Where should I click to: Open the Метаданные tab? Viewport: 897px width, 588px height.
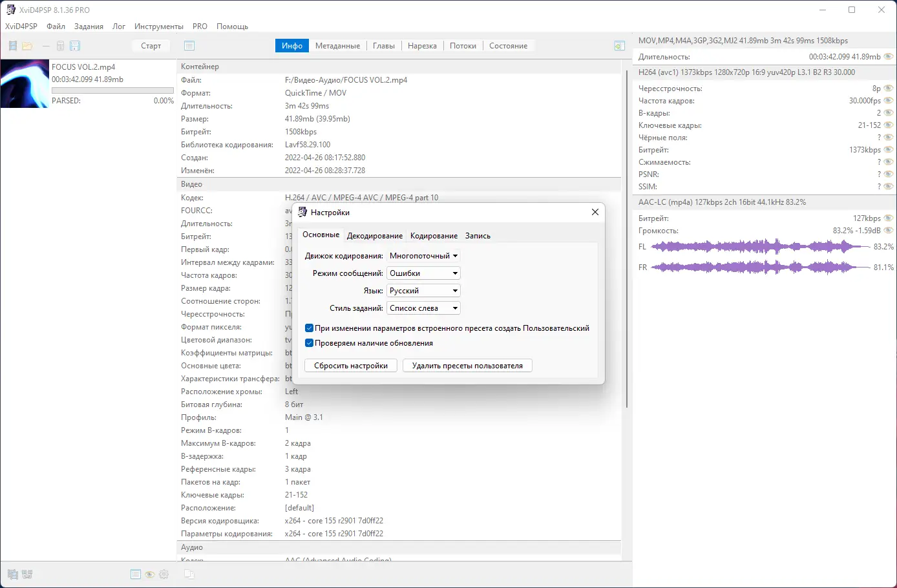click(338, 46)
